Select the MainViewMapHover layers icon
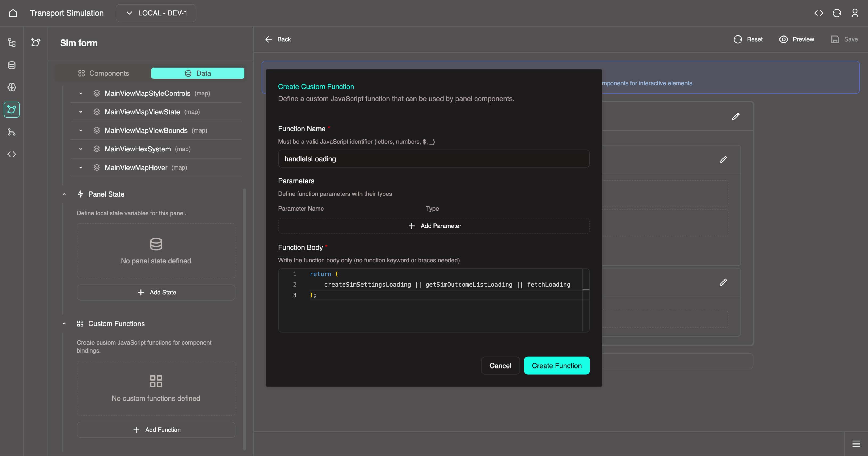The width and height of the screenshot is (868, 456). coord(97,167)
